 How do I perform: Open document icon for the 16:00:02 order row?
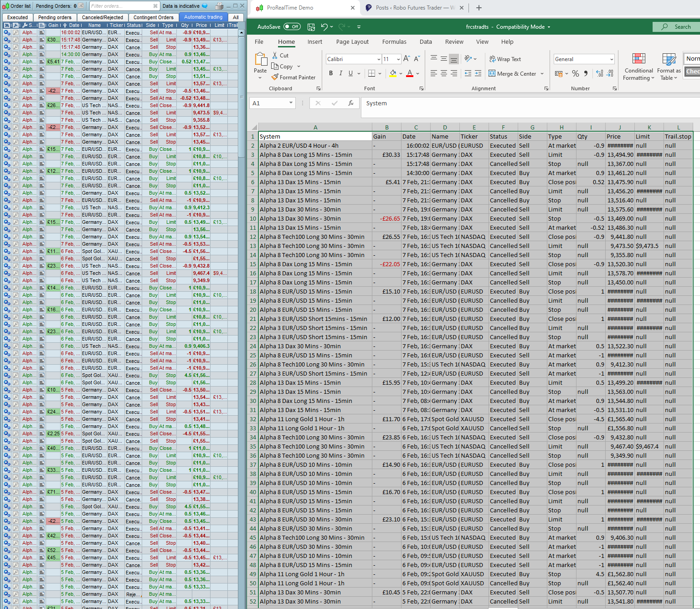[41, 32]
